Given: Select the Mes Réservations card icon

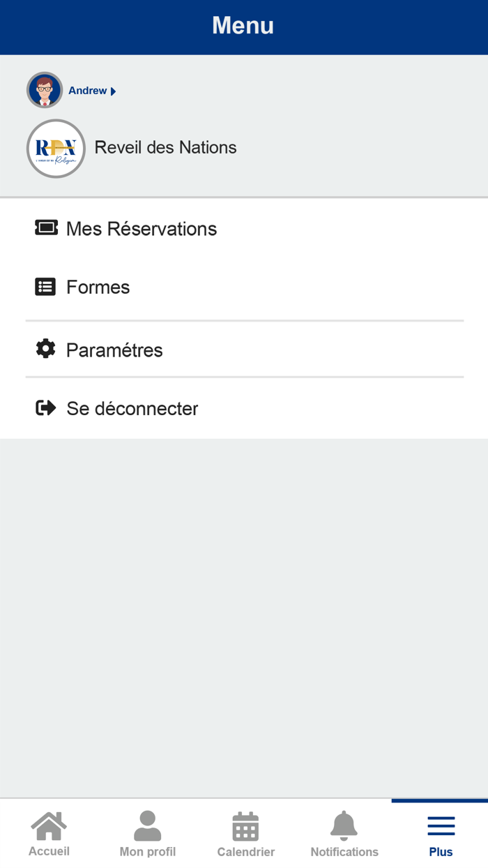Looking at the screenshot, I should click(45, 227).
